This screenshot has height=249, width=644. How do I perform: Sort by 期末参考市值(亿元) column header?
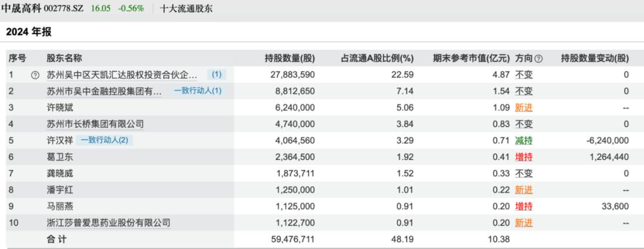(471, 59)
